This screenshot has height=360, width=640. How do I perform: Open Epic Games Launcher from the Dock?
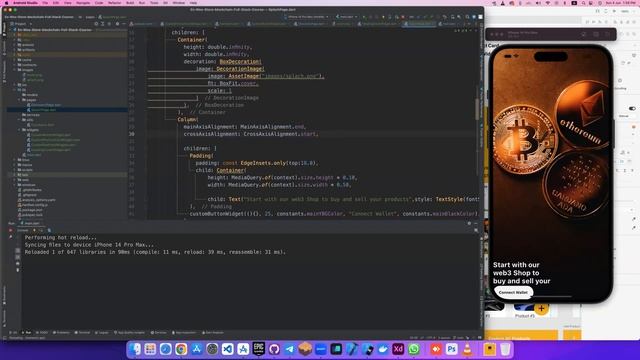pos(258,349)
